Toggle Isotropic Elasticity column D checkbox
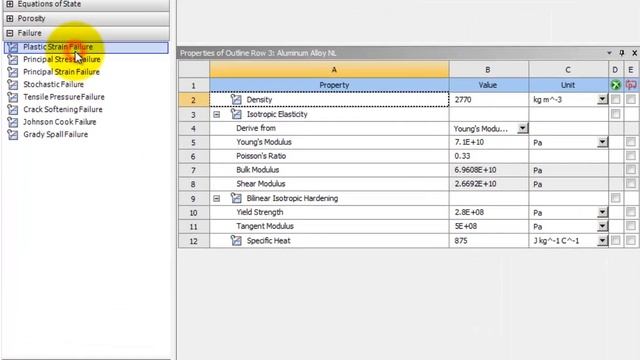The height and width of the screenshot is (360, 640). [616, 114]
